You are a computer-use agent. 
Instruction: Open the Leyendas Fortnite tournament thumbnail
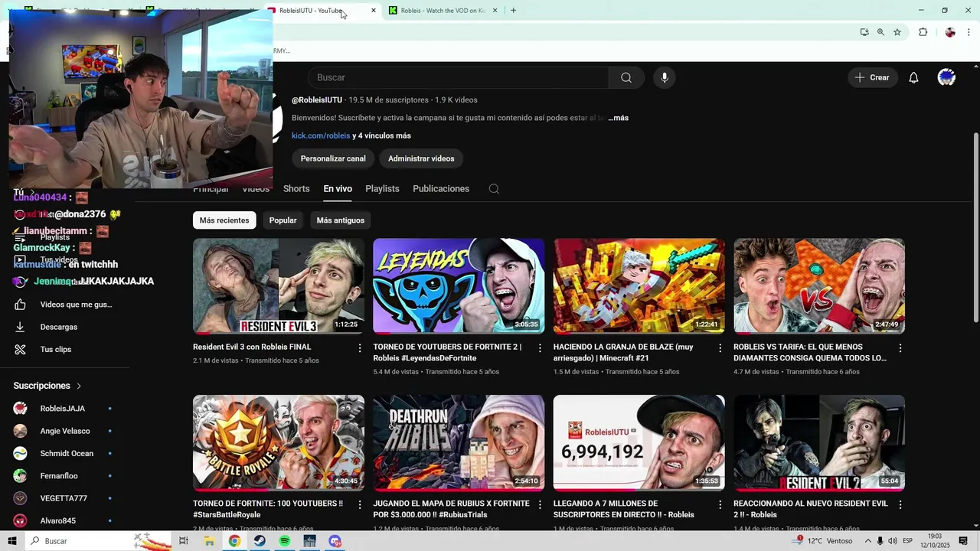pos(459,286)
